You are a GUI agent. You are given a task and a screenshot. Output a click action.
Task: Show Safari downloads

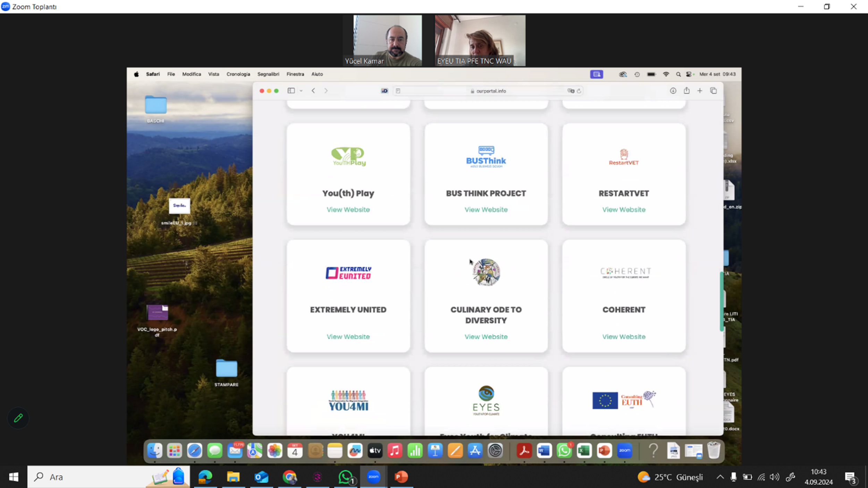point(673,91)
